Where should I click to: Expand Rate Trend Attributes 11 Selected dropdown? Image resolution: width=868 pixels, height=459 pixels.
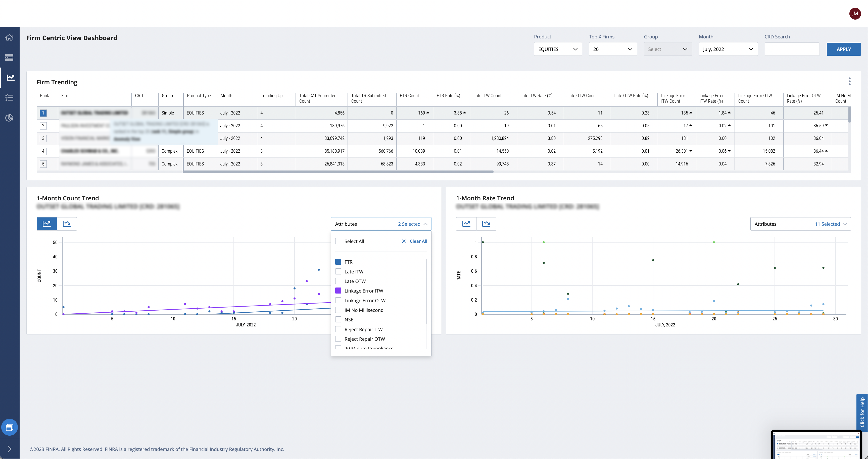[800, 224]
